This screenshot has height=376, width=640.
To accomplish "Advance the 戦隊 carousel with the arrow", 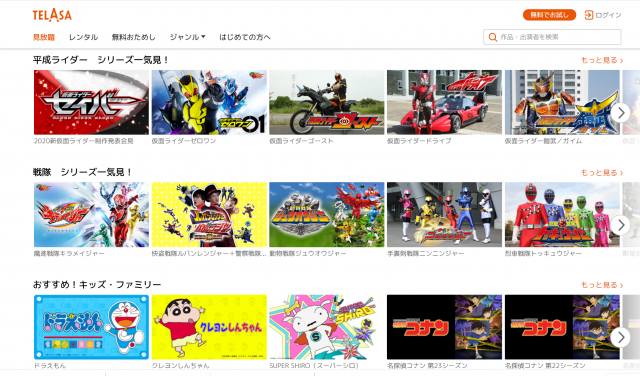I will (620, 225).
